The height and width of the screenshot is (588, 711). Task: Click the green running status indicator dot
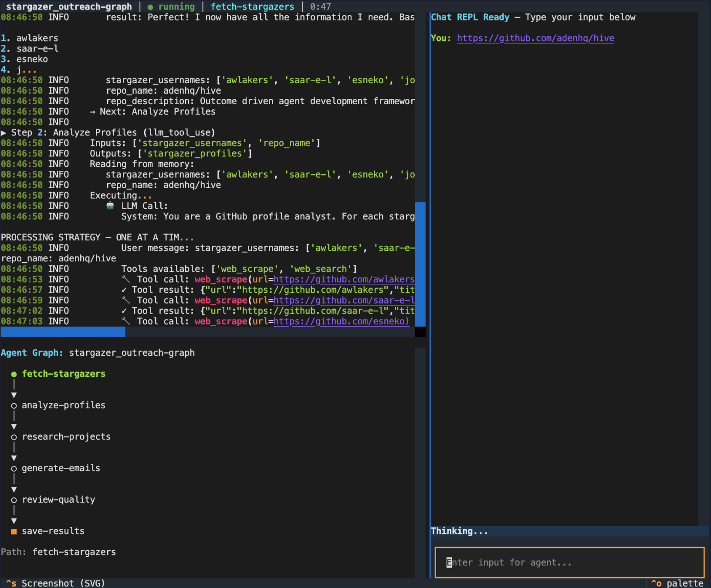tap(150, 7)
